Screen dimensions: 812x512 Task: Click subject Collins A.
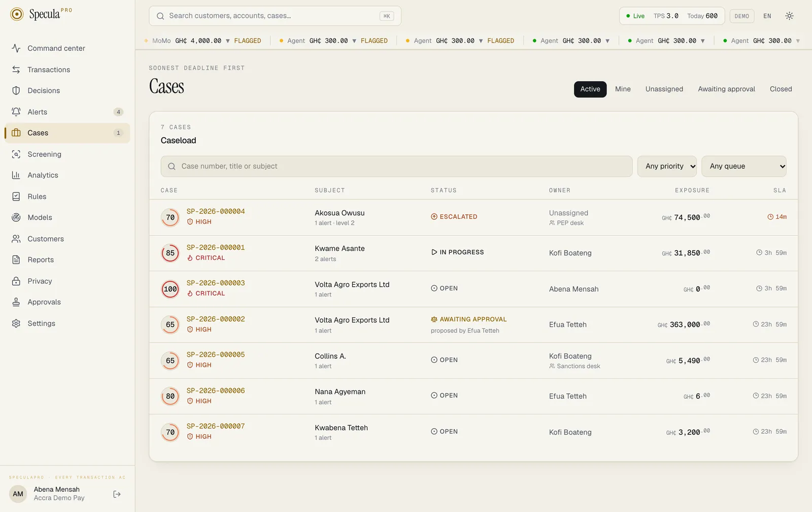point(330,356)
